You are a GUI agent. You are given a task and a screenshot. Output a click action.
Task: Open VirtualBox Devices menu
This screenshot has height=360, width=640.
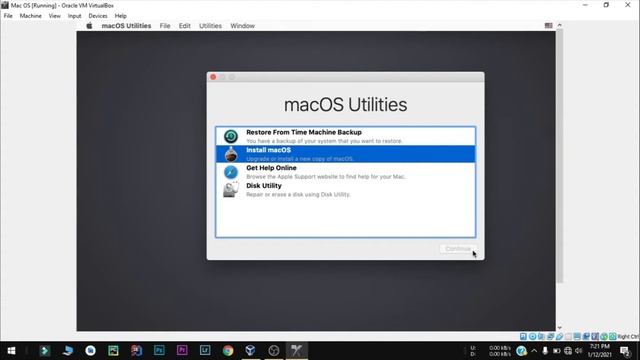(x=98, y=16)
